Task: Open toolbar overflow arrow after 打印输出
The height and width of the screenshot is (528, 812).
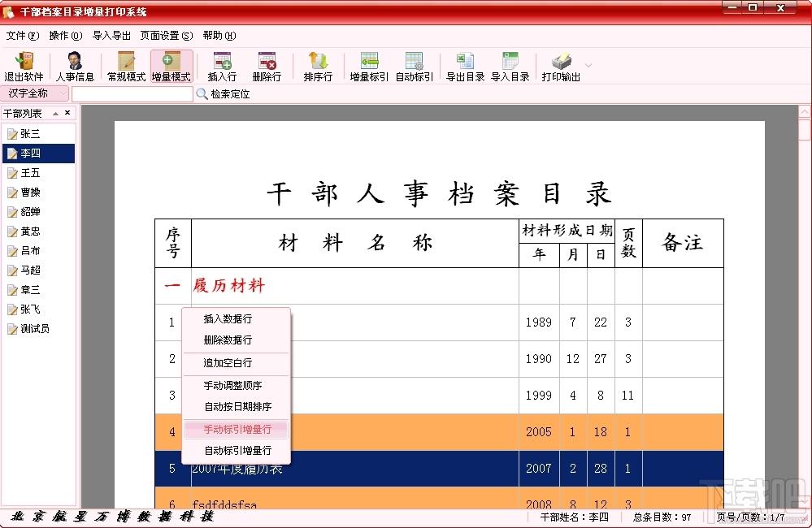Action: (x=588, y=65)
